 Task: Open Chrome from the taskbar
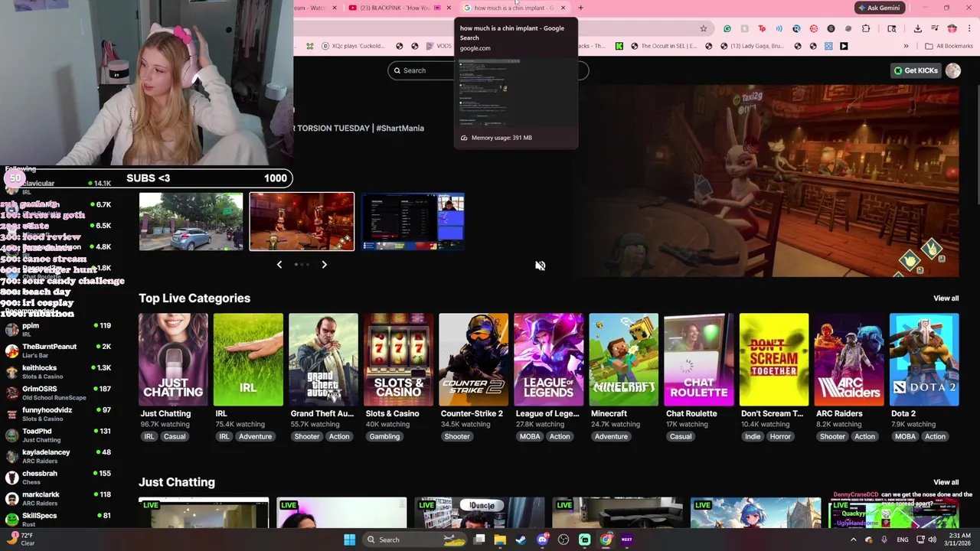click(606, 540)
